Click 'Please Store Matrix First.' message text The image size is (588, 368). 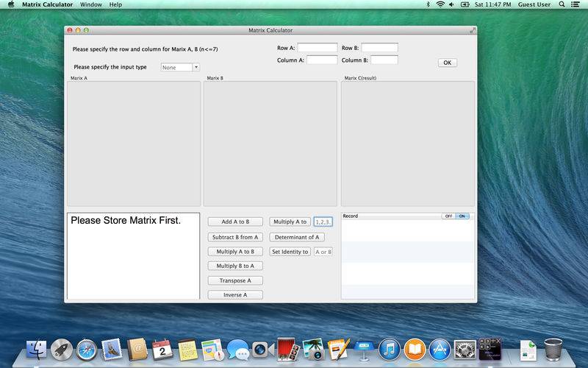pyautogui.click(x=126, y=220)
